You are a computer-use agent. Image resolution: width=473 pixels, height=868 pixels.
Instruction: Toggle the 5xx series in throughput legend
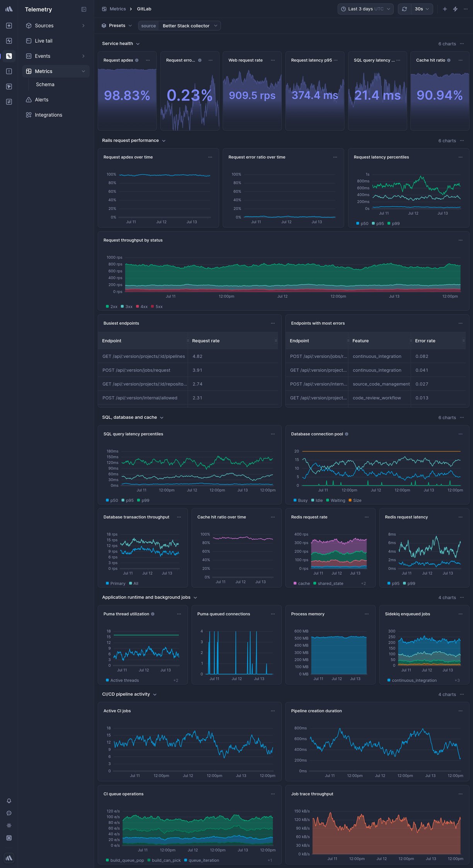coord(157,307)
